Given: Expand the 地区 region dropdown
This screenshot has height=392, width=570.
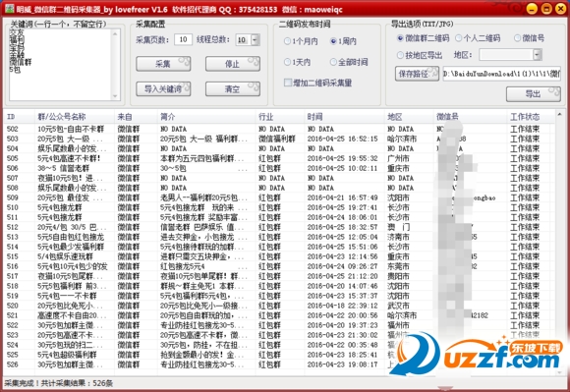Looking at the screenshot, I should click(538, 55).
